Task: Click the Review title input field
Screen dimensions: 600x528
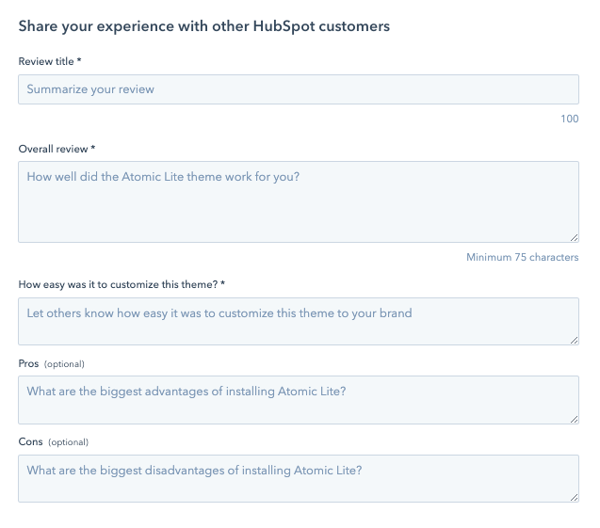Action: click(298, 89)
